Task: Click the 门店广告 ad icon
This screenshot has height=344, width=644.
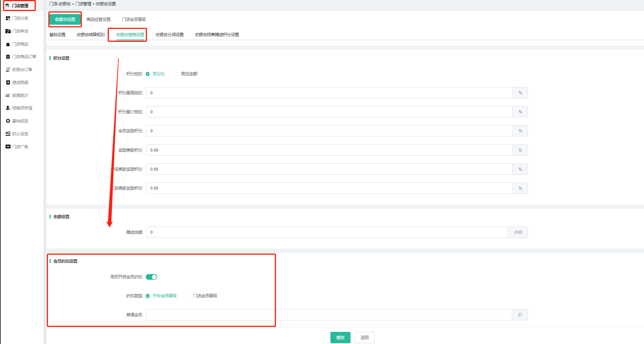Action: (8, 147)
